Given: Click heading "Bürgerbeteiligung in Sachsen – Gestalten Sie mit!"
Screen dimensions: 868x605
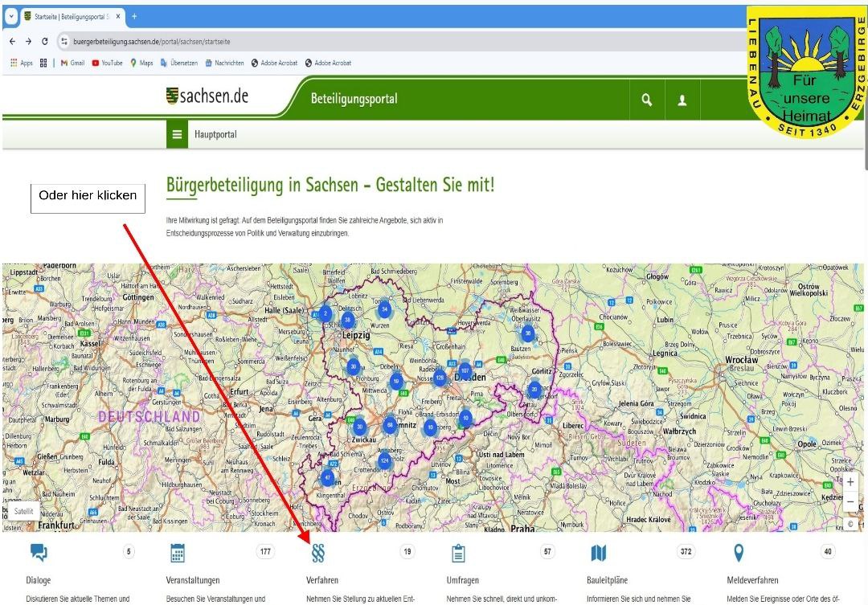Looking at the screenshot, I should [330, 186].
